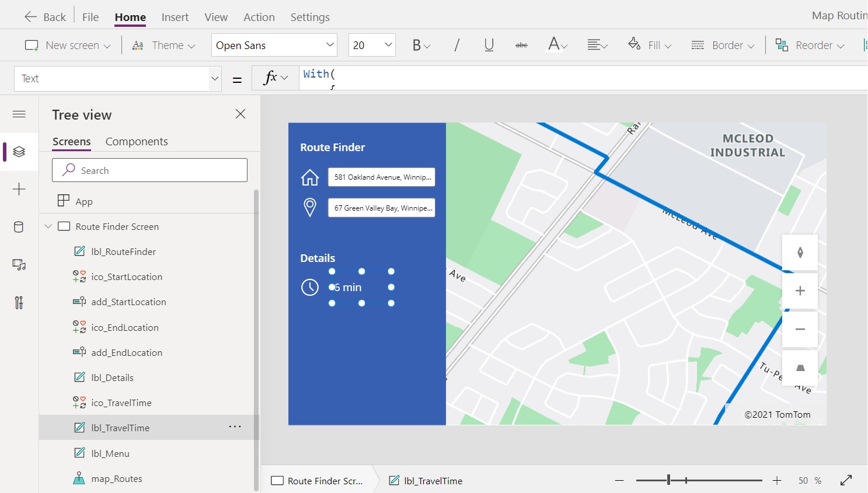The image size is (868, 493).
Task: Collapse the Route Finder Screen tree node
Action: click(x=48, y=226)
